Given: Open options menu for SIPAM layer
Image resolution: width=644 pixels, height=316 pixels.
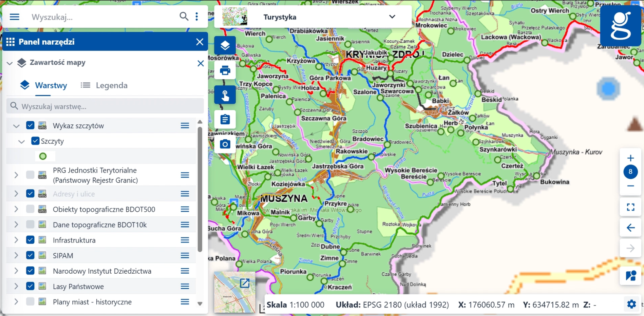Looking at the screenshot, I should pyautogui.click(x=185, y=256).
